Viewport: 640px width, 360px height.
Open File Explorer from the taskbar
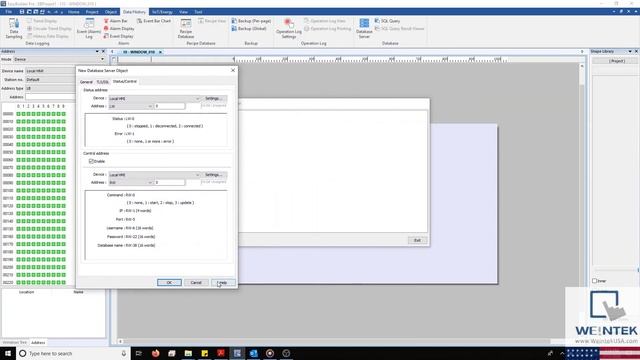[x=188, y=353]
